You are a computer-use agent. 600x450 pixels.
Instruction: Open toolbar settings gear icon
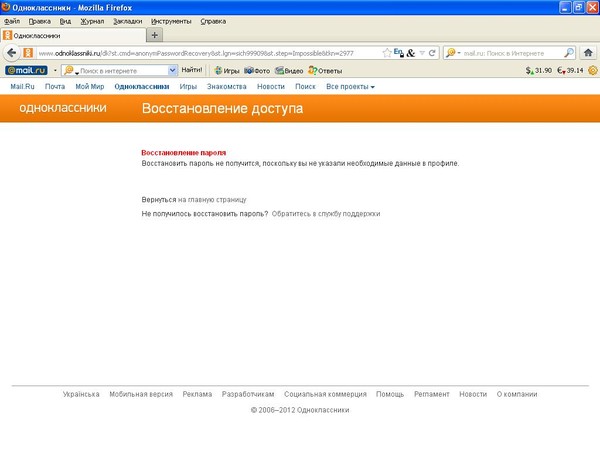coord(593,70)
